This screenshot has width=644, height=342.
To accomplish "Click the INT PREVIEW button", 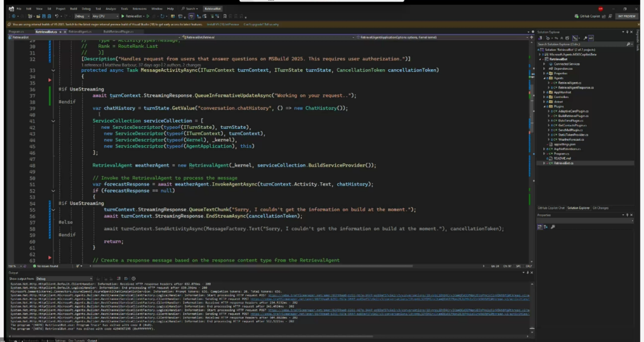I will tap(627, 16).
